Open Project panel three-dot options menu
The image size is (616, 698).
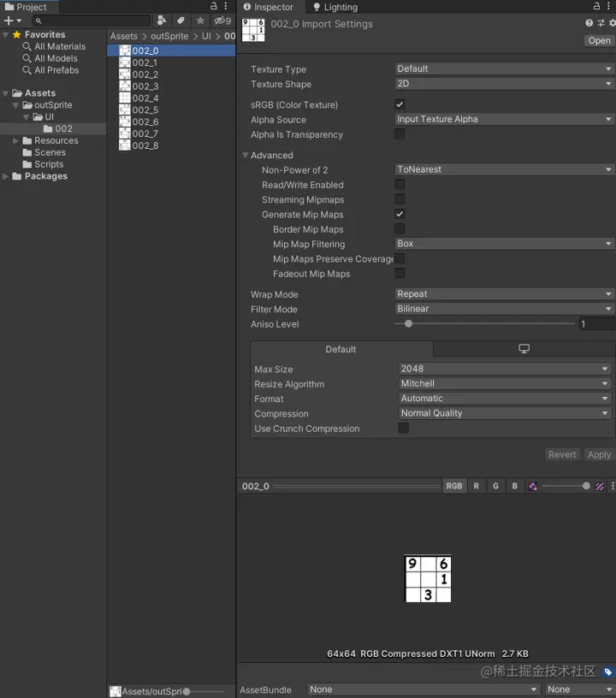pos(226,6)
